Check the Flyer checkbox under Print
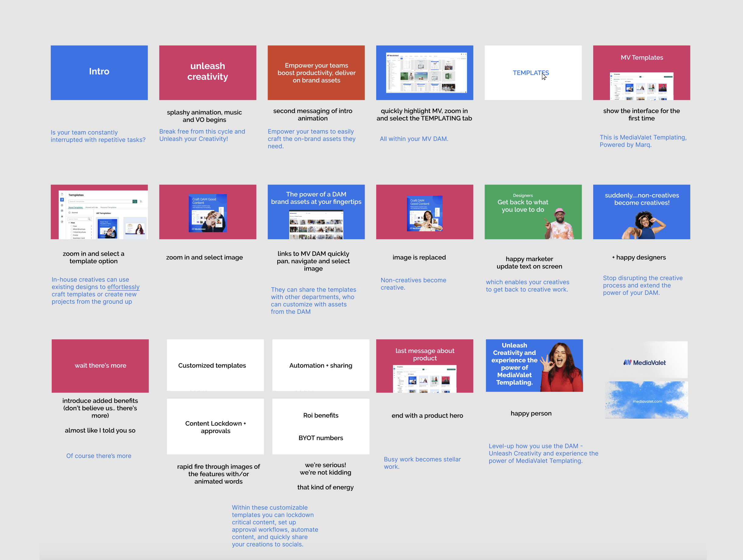 point(72,226)
